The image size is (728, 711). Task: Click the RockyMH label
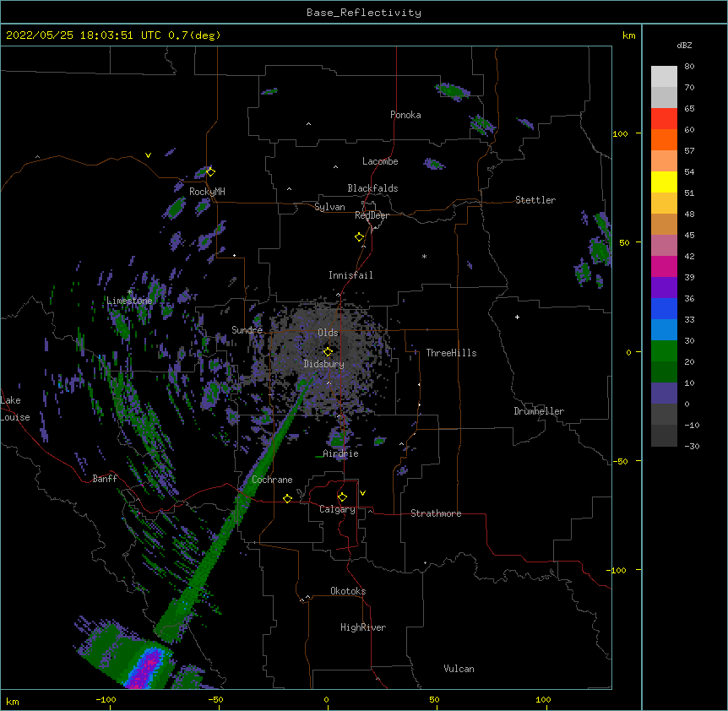[207, 191]
